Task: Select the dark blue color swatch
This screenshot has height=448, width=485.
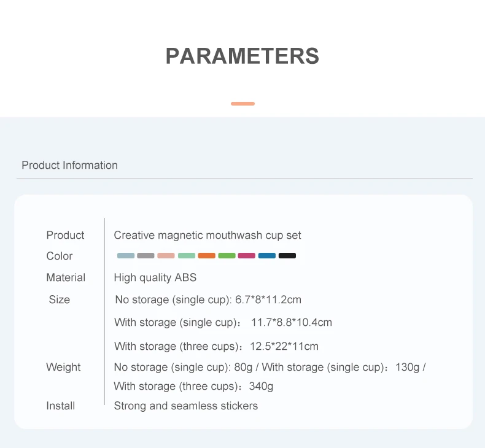Action: pyautogui.click(x=267, y=256)
